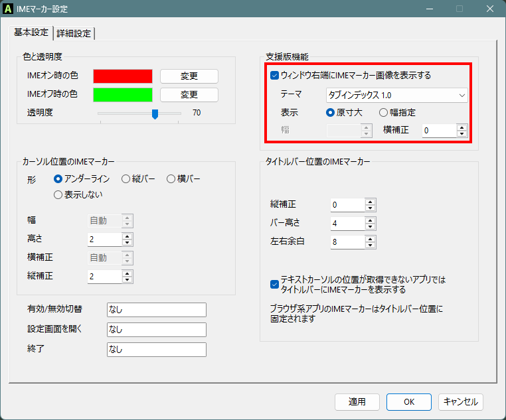This screenshot has height=420, width=506.
Task: Click the 適用 button
Action: click(357, 402)
